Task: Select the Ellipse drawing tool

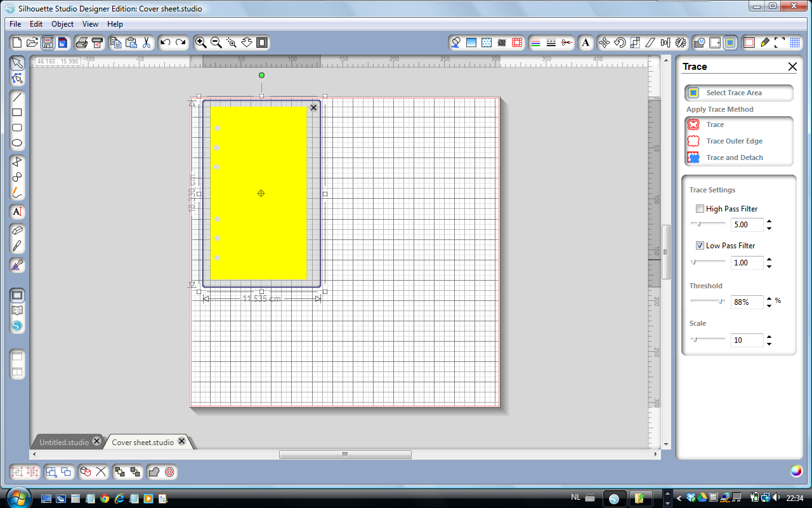Action: (x=17, y=143)
